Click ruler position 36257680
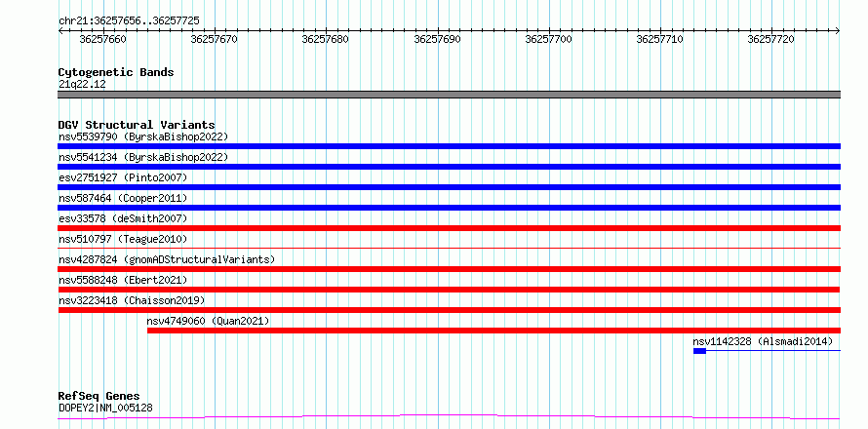The height and width of the screenshot is (429, 868). point(326,39)
